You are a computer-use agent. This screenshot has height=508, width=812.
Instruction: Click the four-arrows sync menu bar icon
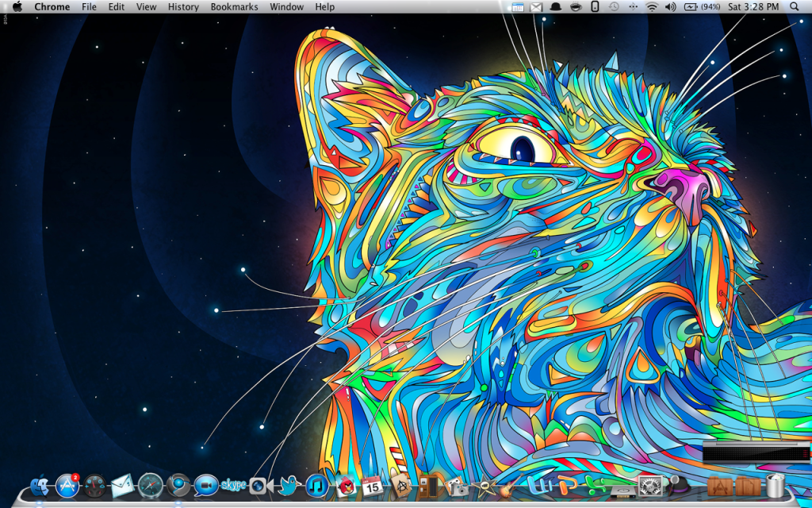tap(633, 6)
